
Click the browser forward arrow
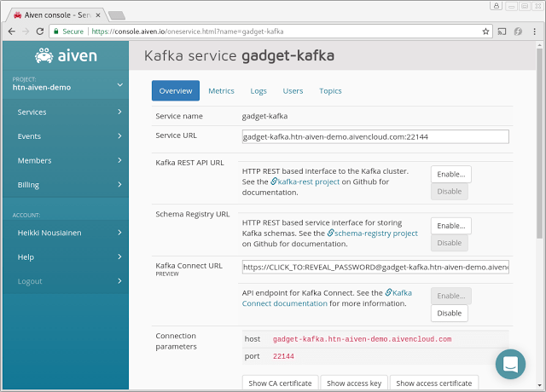[26, 32]
